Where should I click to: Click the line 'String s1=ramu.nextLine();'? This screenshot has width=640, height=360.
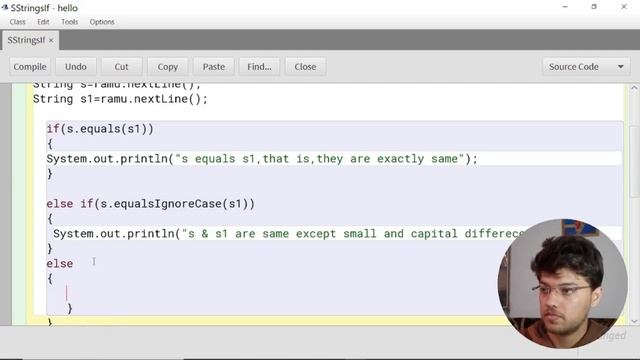click(120, 99)
